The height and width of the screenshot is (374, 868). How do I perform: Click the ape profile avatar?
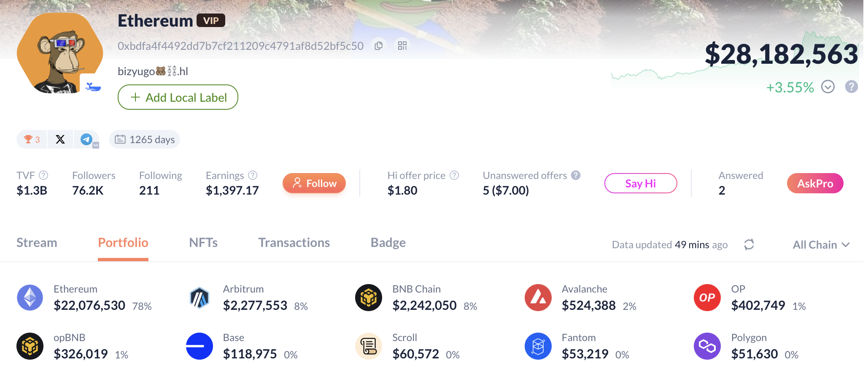pyautogui.click(x=59, y=53)
